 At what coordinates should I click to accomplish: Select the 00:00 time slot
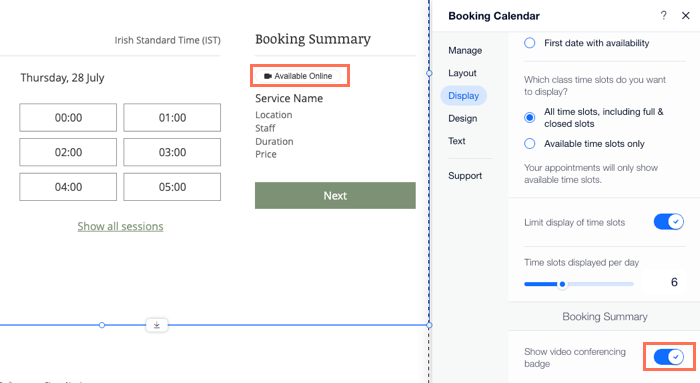68,118
